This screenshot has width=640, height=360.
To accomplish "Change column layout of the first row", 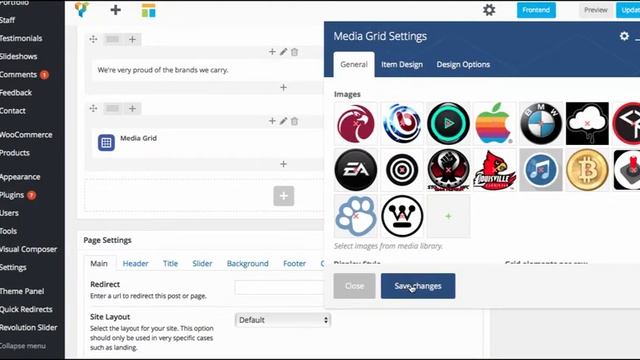I will [x=112, y=39].
